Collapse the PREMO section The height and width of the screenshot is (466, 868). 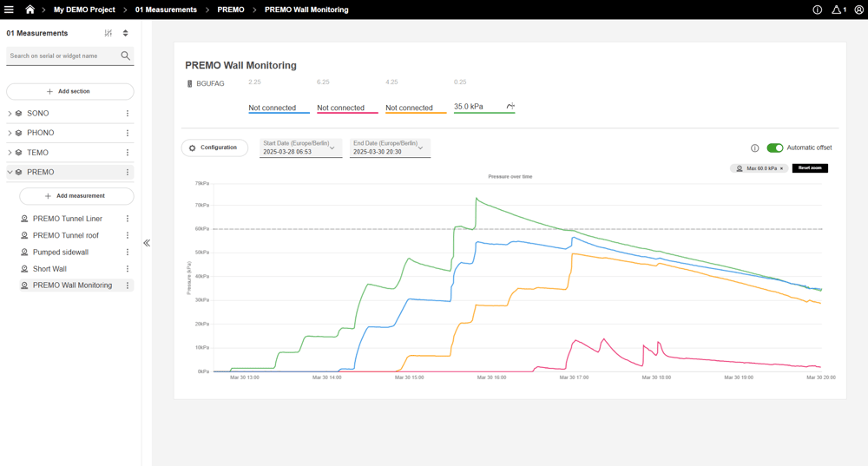(x=10, y=172)
